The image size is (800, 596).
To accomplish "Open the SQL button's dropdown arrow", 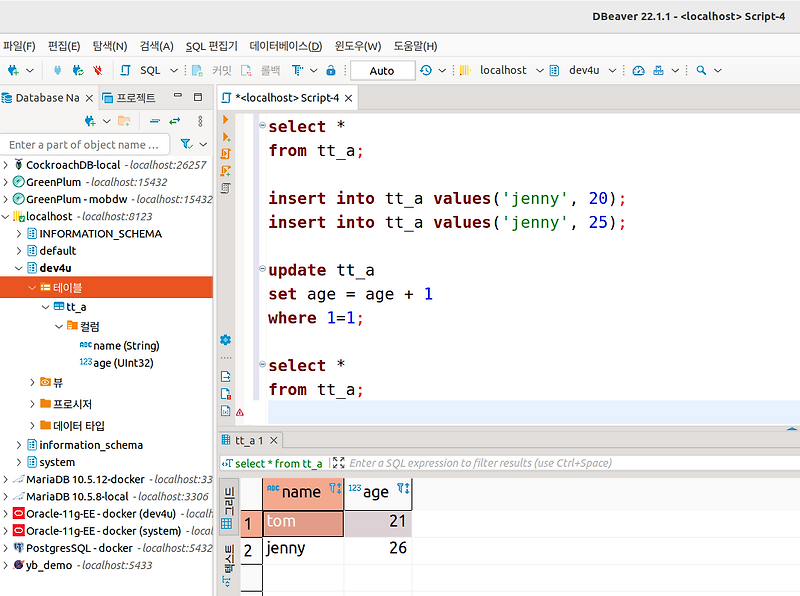I will (174, 70).
